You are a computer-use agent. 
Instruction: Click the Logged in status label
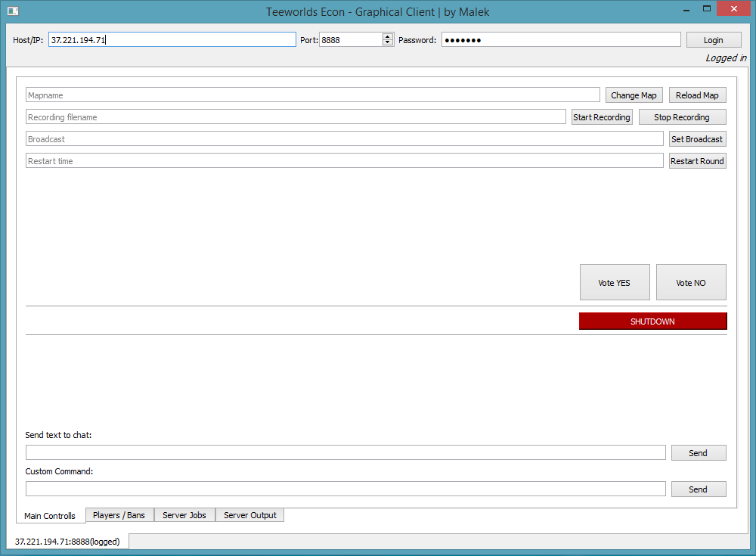pos(726,58)
